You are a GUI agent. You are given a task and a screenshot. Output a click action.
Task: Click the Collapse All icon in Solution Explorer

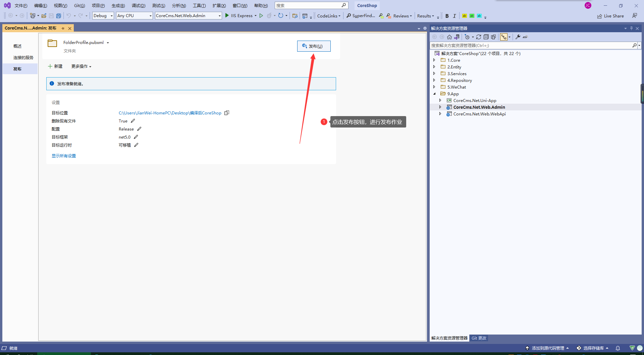click(486, 37)
